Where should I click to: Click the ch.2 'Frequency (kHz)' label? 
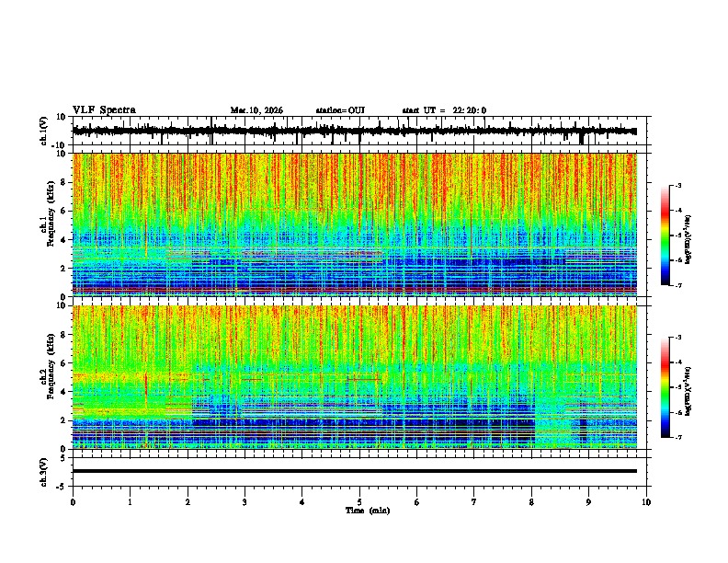point(51,366)
